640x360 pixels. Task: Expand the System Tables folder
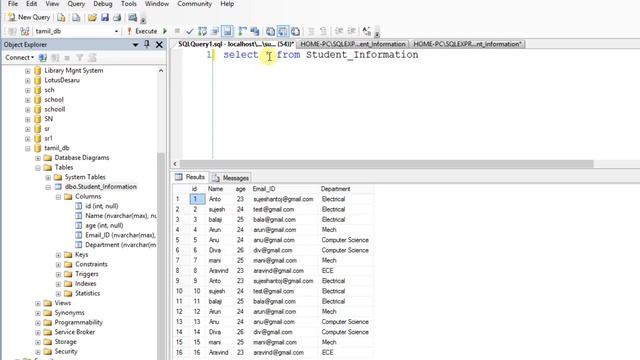pyautogui.click(x=48, y=178)
